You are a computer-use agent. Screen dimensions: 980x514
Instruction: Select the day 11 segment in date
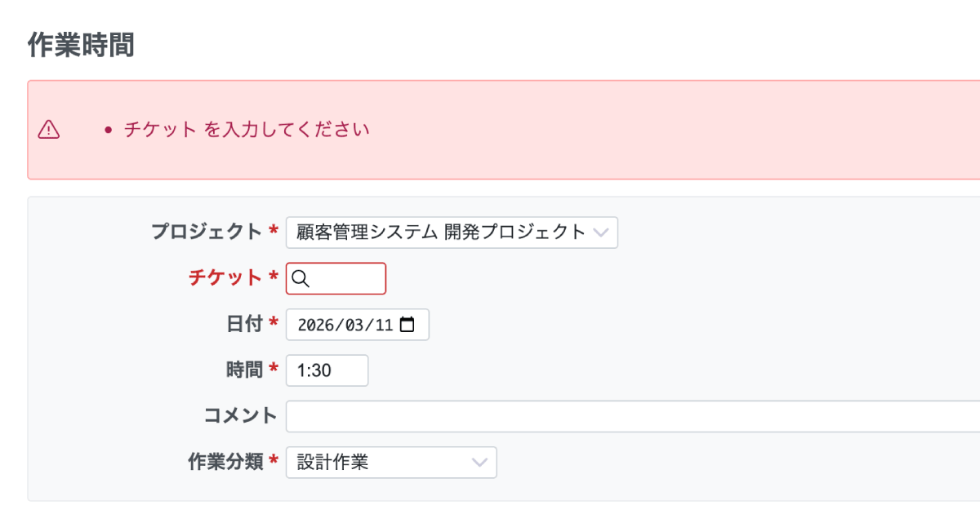[x=384, y=325]
